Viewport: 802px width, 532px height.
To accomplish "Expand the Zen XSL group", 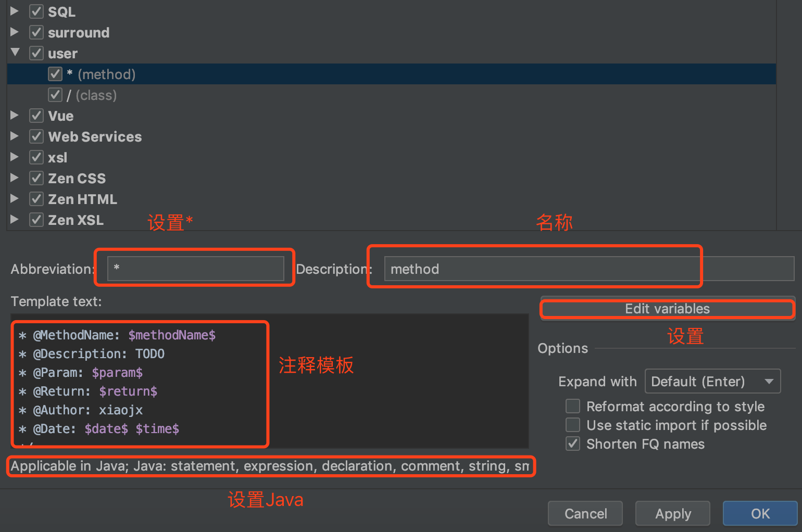I will pos(15,219).
